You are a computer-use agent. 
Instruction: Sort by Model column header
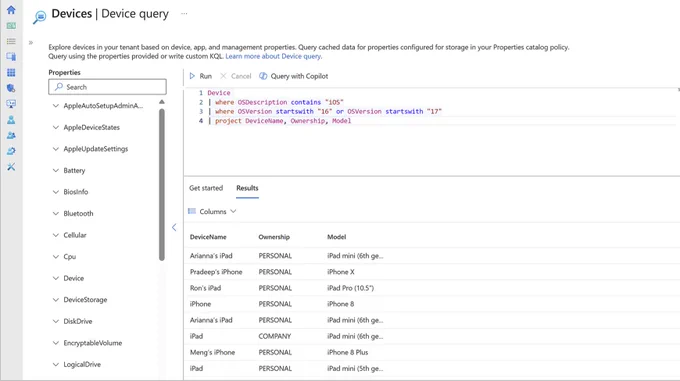tap(337, 237)
